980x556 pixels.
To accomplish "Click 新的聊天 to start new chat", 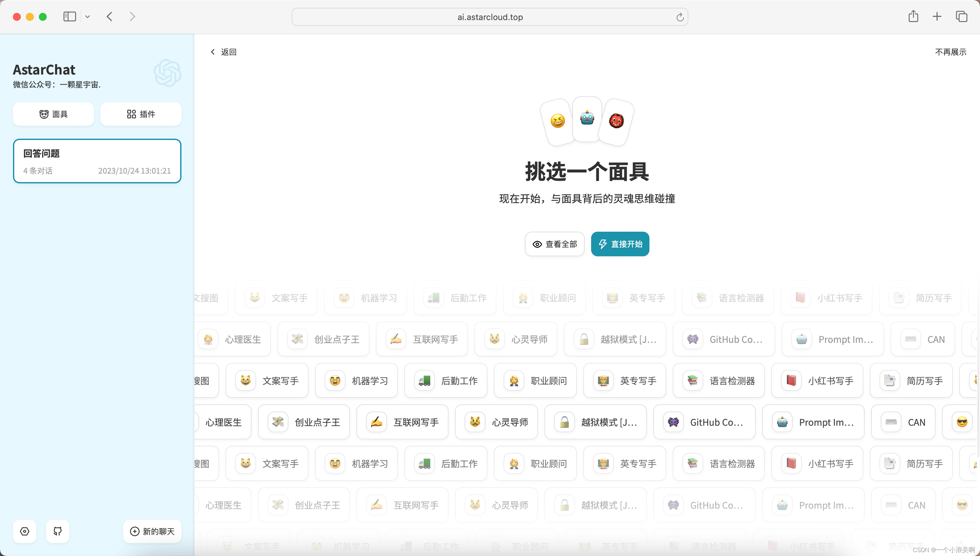I will click(153, 531).
